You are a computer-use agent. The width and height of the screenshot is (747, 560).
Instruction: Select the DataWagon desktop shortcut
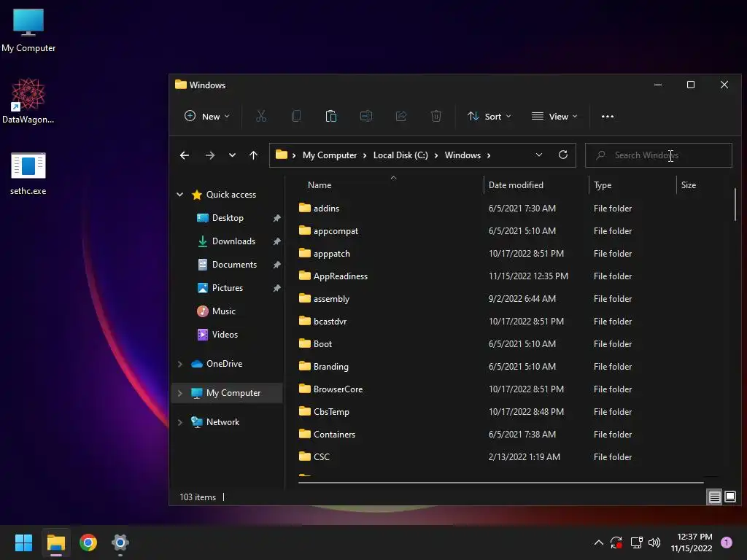click(x=28, y=101)
